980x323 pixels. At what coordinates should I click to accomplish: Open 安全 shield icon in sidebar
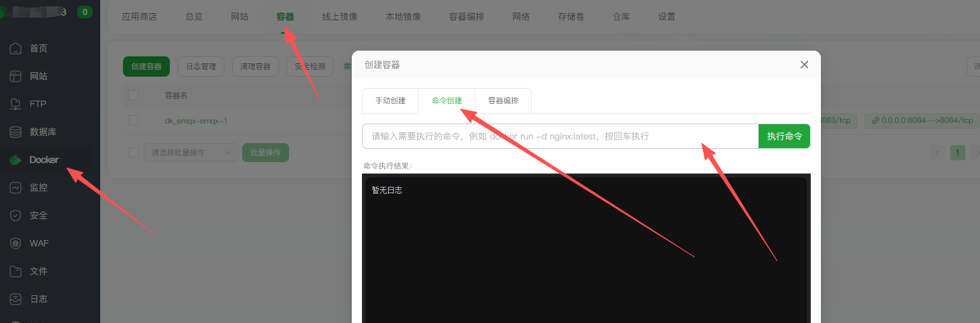point(16,215)
